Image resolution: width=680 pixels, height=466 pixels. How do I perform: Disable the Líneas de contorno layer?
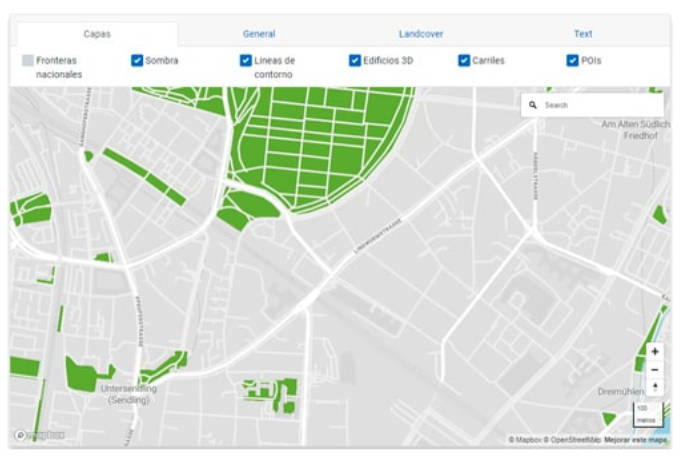click(246, 61)
